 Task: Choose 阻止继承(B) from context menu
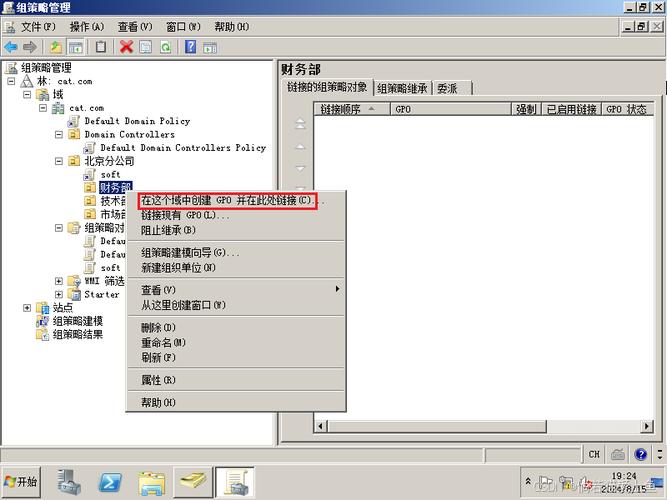point(236,230)
